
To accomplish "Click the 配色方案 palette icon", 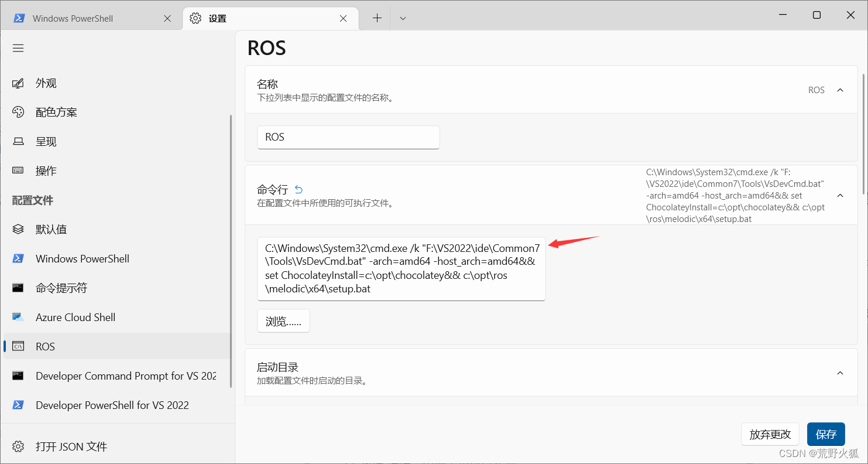I will [18, 112].
